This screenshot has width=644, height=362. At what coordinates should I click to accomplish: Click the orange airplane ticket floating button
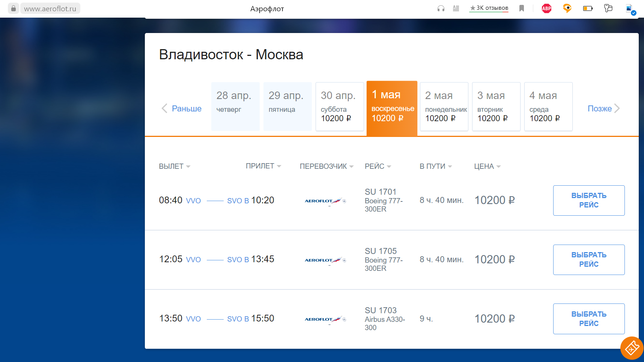coord(632,348)
